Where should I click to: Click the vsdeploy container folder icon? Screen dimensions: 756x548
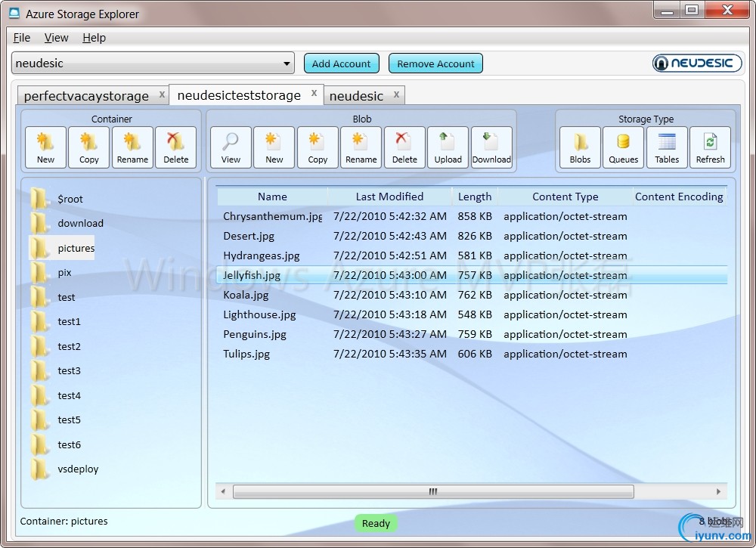39,469
